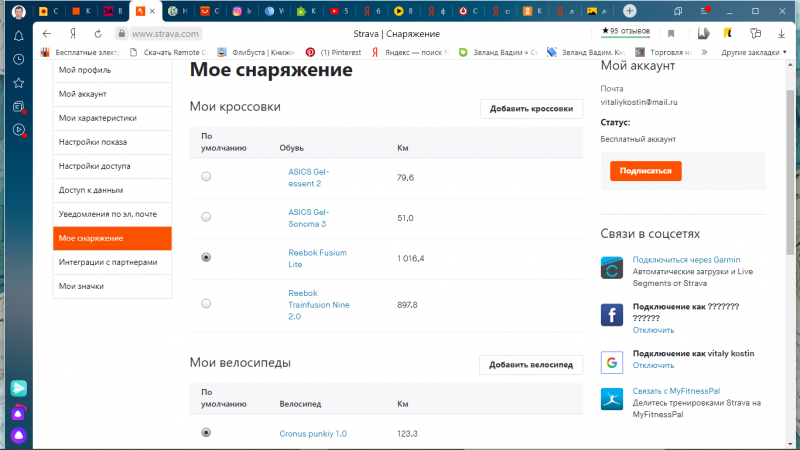Open Мои значки section
This screenshot has width=800, height=450.
click(x=112, y=286)
